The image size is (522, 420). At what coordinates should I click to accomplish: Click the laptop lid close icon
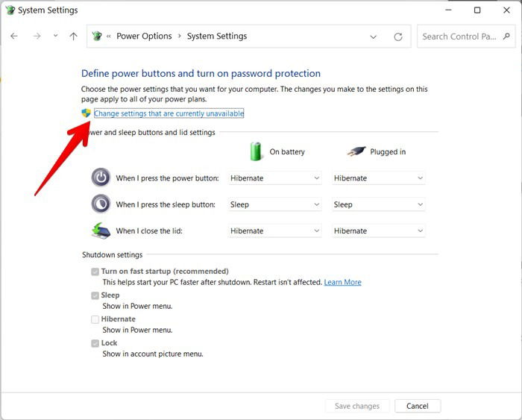click(x=101, y=231)
